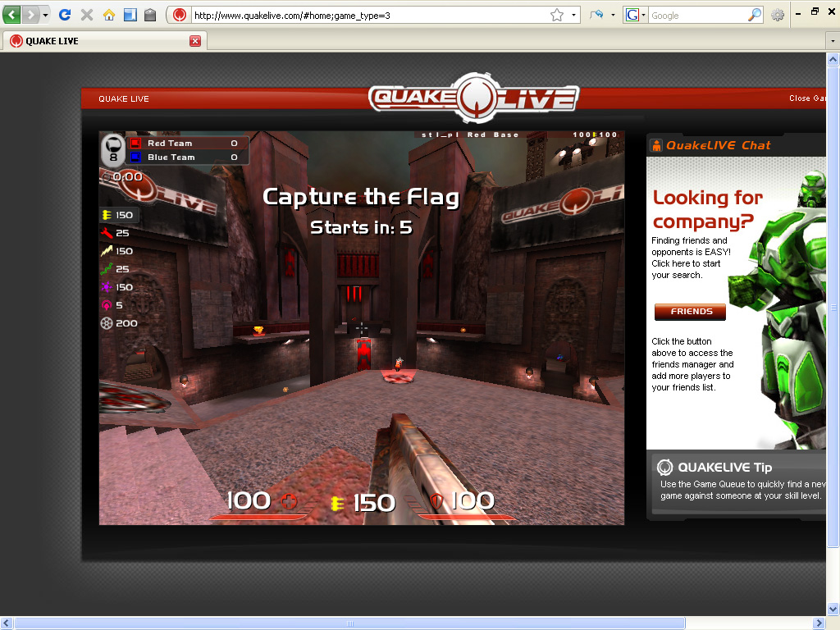Open the Google search engine selector
840x630 pixels.
pyautogui.click(x=636, y=15)
